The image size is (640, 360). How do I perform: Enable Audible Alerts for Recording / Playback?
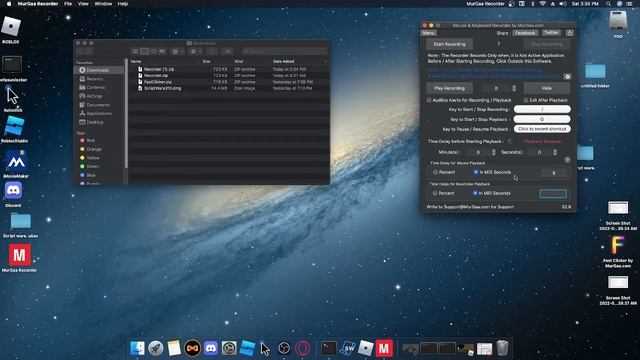tap(429, 100)
